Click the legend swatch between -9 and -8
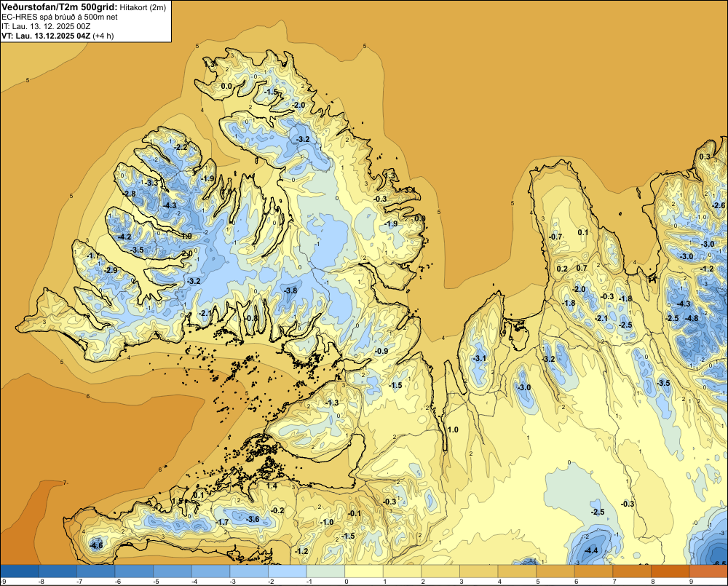This screenshot has height=586, width=728. [x=20, y=571]
